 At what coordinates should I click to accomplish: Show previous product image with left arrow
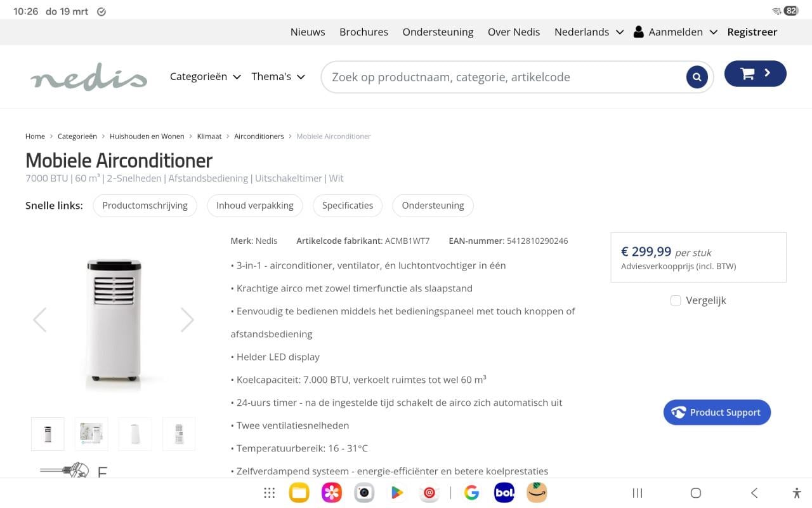pyautogui.click(x=40, y=319)
